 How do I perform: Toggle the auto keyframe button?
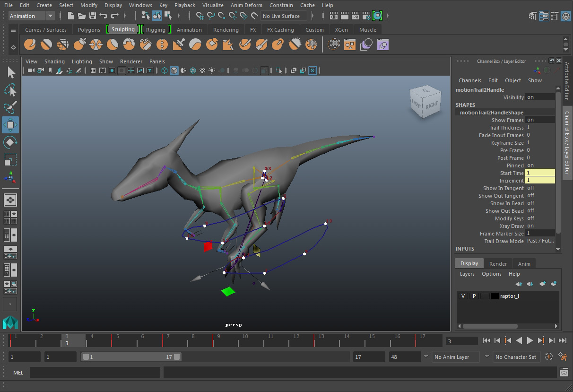[x=549, y=357]
